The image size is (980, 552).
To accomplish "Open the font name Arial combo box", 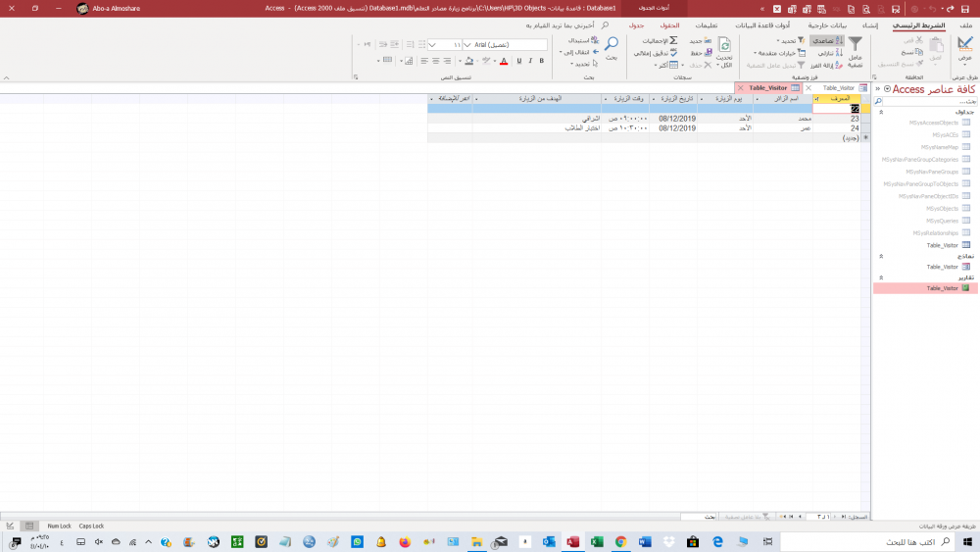I will pyautogui.click(x=505, y=45).
